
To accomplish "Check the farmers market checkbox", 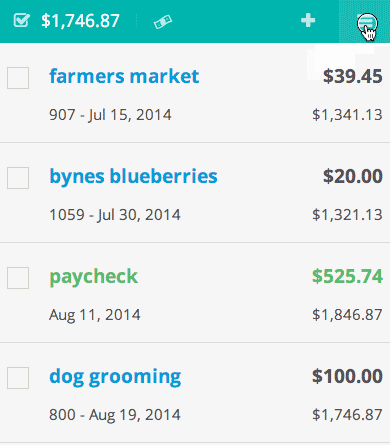I will coord(18,78).
